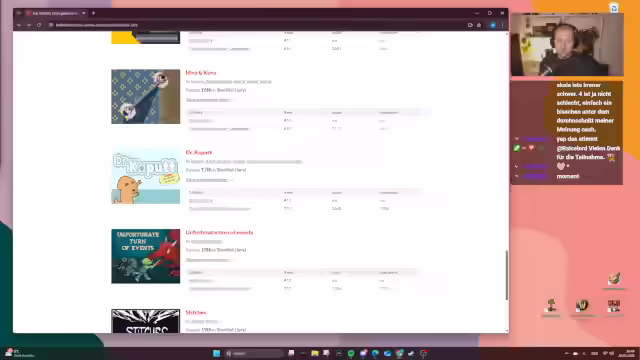This screenshot has height=360, width=640.
Task: Open the Minz & Kunz game link
Action: click(x=201, y=73)
